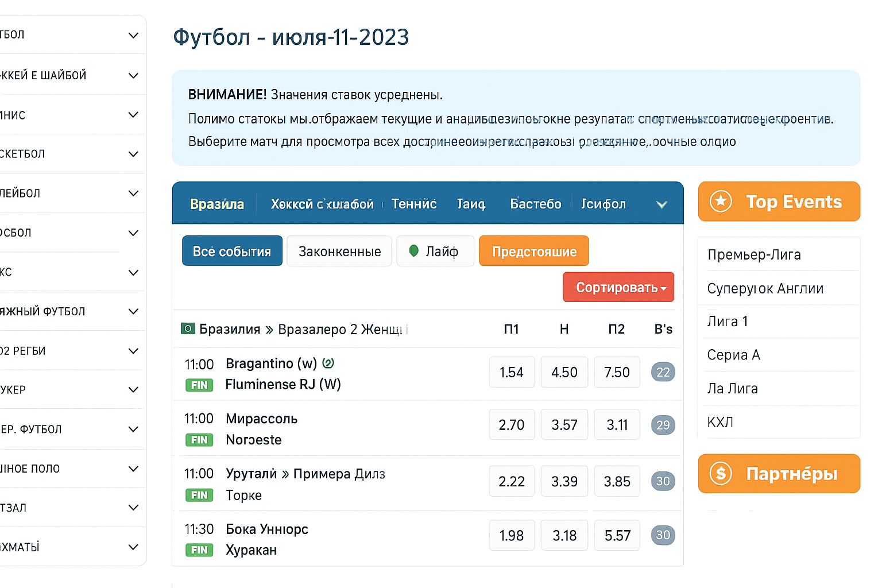
Task: Click the star icon in Top Events
Action: (721, 202)
